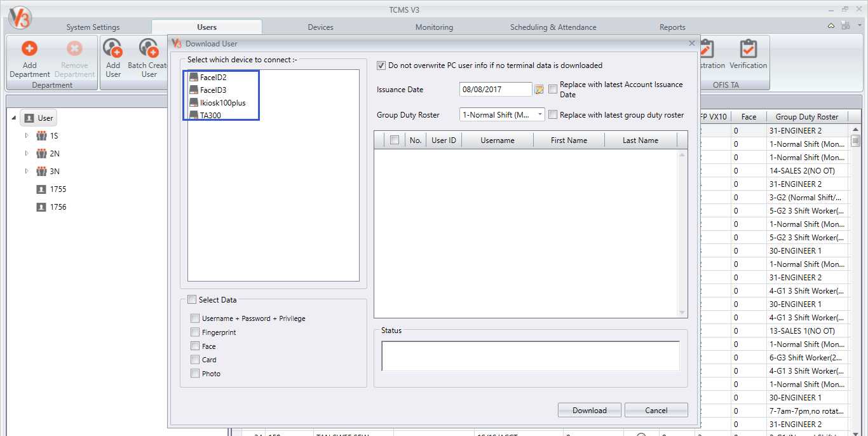This screenshot has height=436, width=868.
Task: Select user 1755 in the tree
Action: pyautogui.click(x=51, y=189)
